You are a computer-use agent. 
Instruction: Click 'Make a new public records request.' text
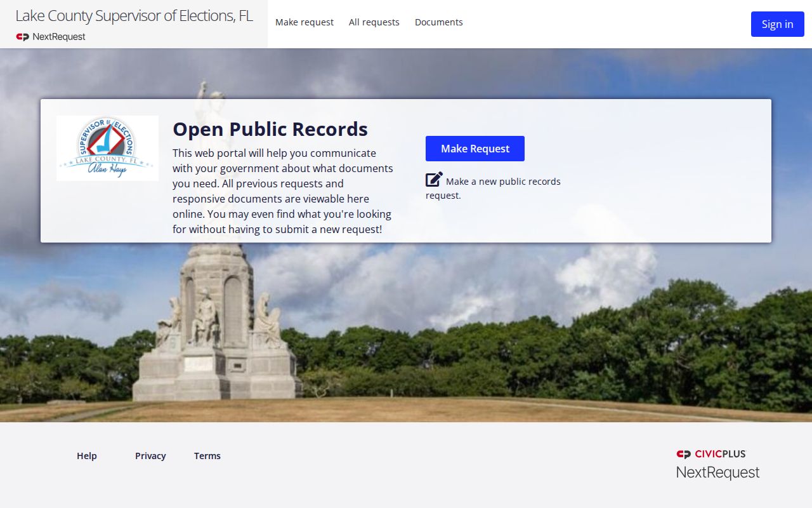493,189
